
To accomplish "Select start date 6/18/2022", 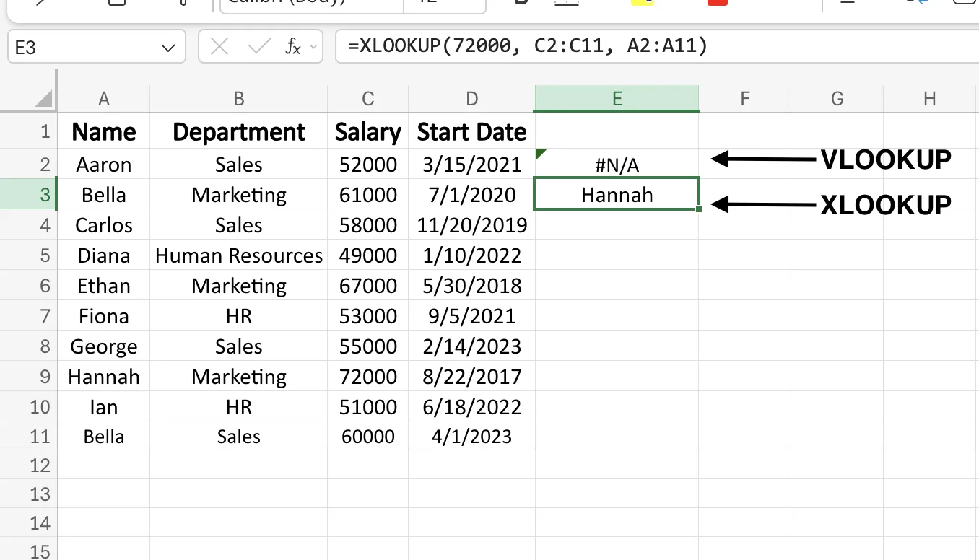I will click(472, 407).
